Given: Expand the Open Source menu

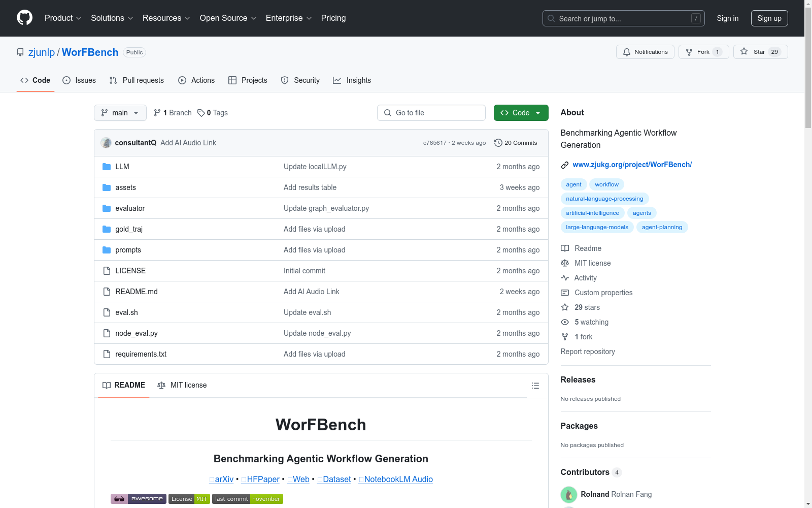Looking at the screenshot, I should coord(228,18).
